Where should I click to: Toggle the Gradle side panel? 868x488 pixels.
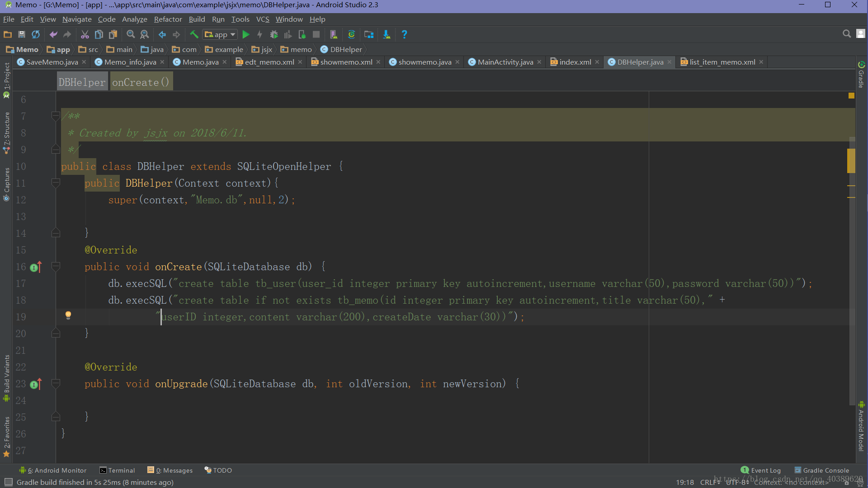(861, 75)
